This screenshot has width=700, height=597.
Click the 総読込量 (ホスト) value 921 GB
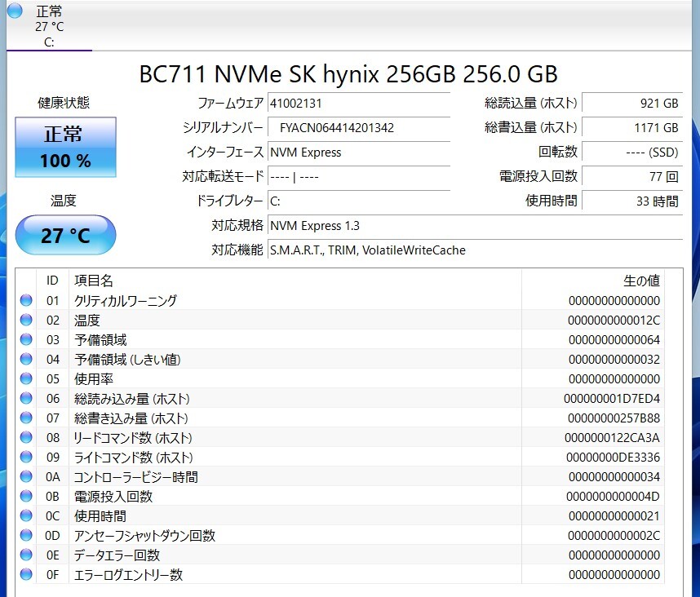pyautogui.click(x=632, y=104)
